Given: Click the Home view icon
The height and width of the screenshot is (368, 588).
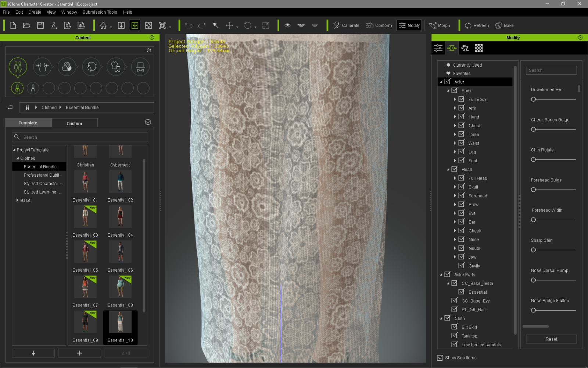Looking at the screenshot, I should [x=103, y=25].
